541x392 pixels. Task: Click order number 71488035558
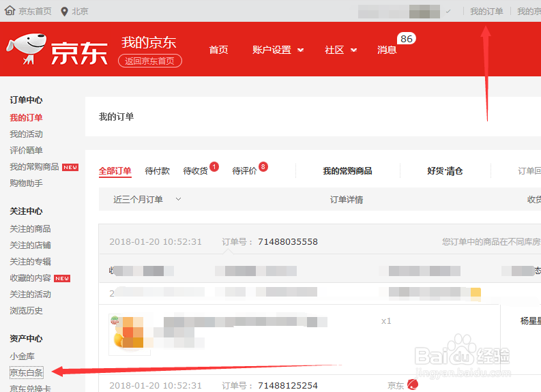pos(288,242)
